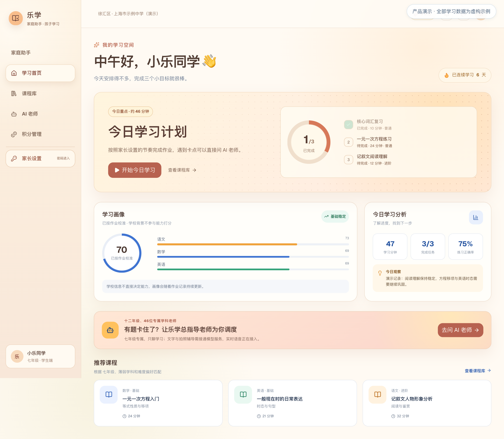This screenshot has height=439, width=504.
Task: Click the key icon beside 家长设置
Action: 14,158
